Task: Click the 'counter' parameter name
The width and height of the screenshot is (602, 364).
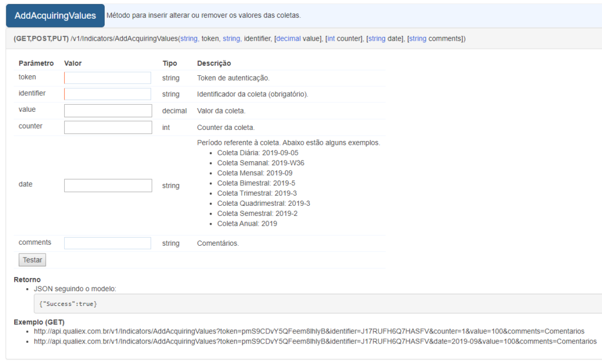Action: point(31,126)
